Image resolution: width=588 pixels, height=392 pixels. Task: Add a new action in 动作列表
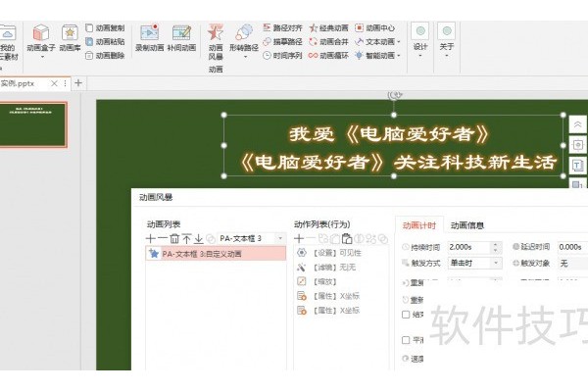tap(299, 238)
